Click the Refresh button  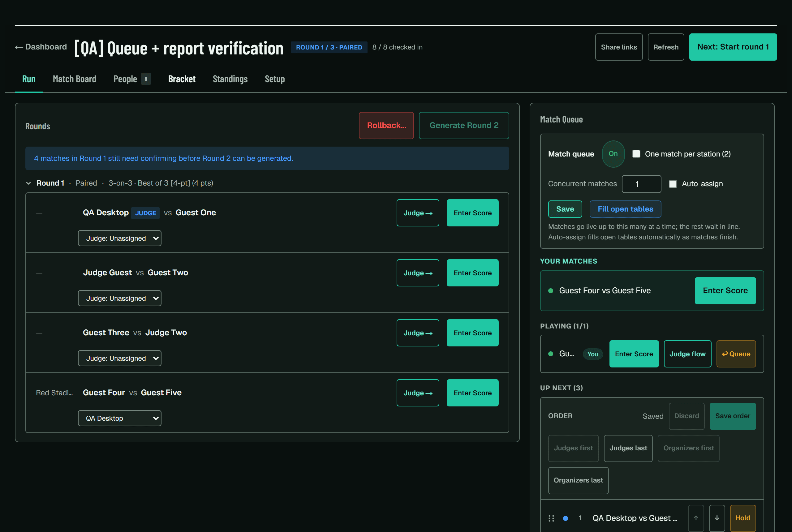click(x=666, y=47)
